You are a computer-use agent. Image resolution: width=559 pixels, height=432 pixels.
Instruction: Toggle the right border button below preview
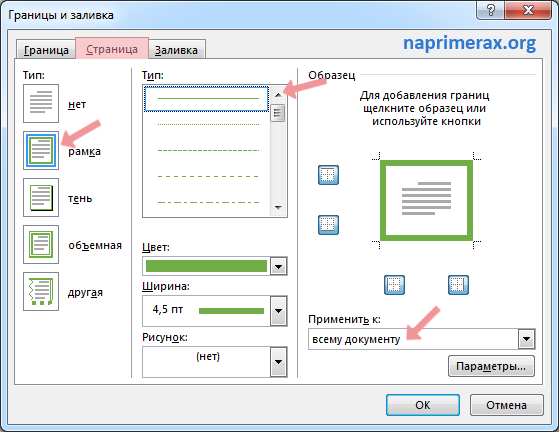458,285
